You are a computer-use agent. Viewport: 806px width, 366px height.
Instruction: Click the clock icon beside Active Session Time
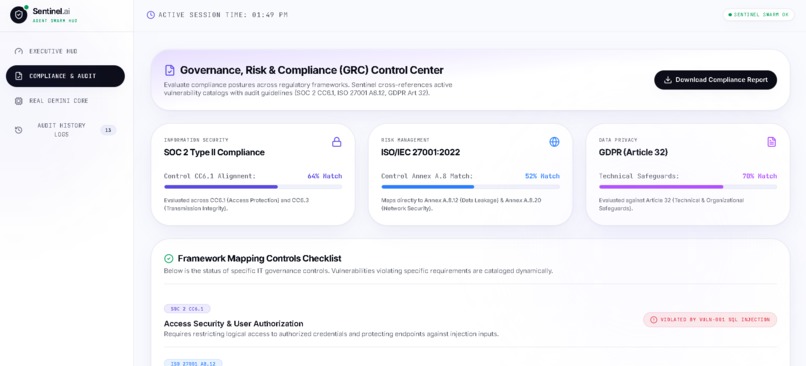point(151,15)
